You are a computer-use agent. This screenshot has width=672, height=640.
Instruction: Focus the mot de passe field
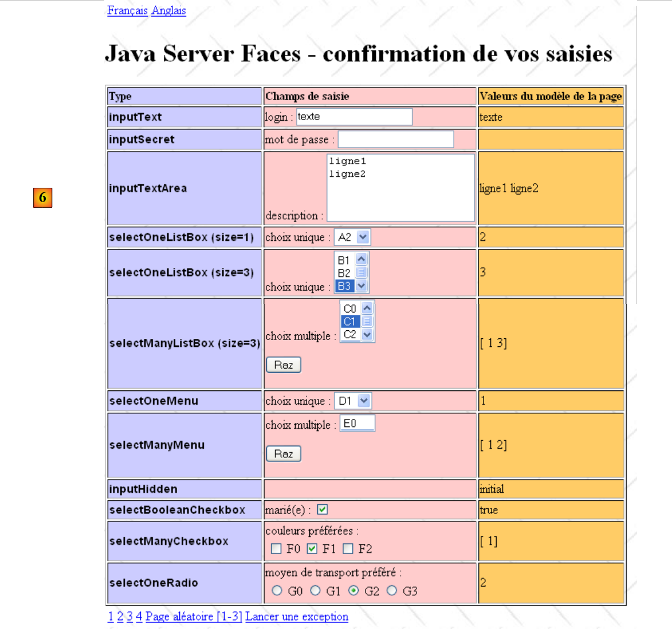coord(395,139)
